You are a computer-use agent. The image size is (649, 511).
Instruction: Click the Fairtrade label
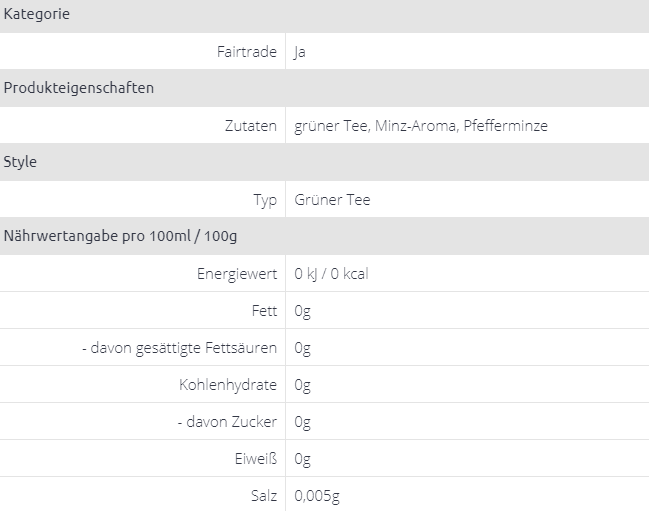[246, 51]
